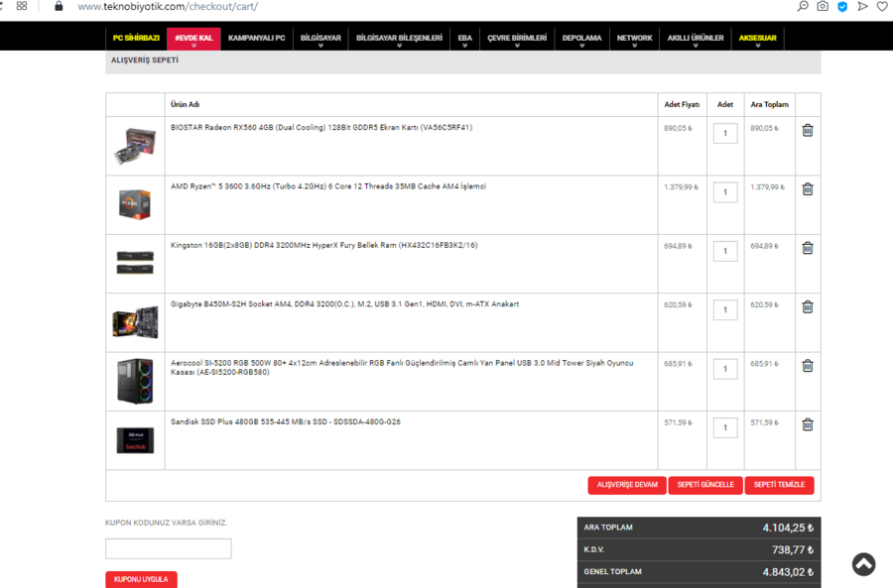Image resolution: width=893 pixels, height=588 pixels.
Task: Click quantity field for BIOSTAR Radeon RX560
Action: pos(725,133)
